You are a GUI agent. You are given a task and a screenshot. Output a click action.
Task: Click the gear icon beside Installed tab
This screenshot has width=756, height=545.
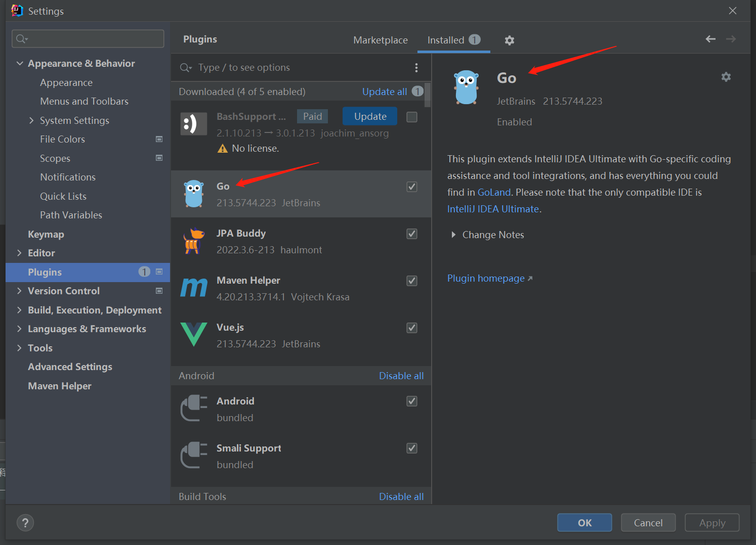tap(510, 40)
